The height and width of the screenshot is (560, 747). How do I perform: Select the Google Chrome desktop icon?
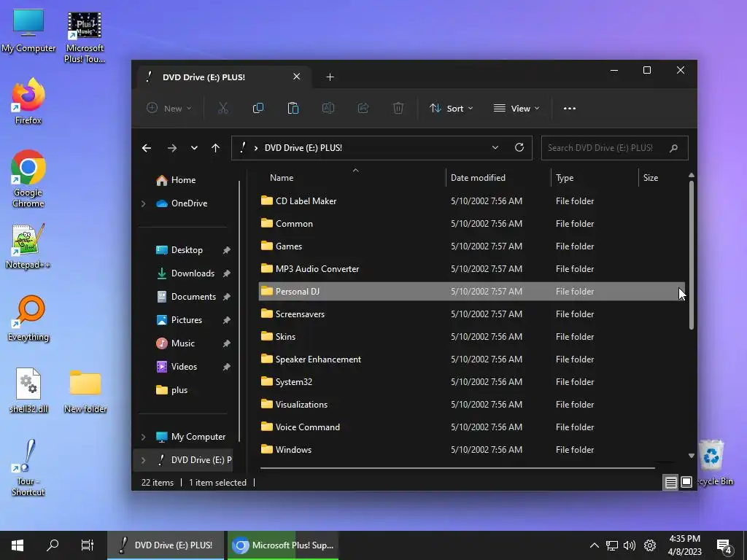(x=28, y=179)
